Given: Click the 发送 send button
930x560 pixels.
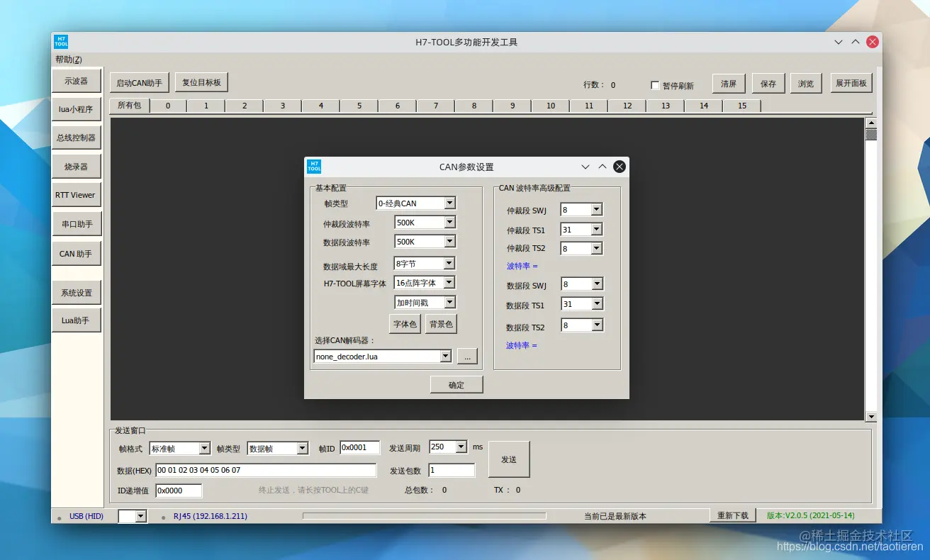Looking at the screenshot, I should tap(508, 459).
